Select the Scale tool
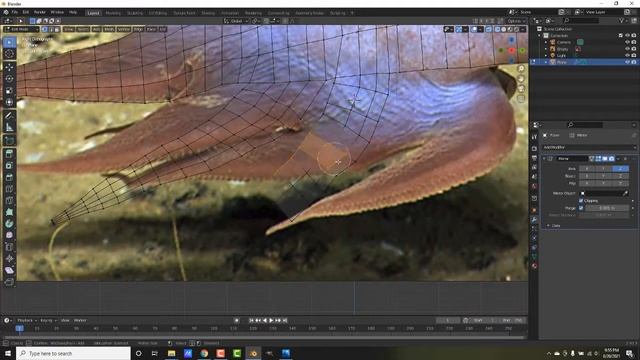The image size is (640, 360). (x=9, y=91)
